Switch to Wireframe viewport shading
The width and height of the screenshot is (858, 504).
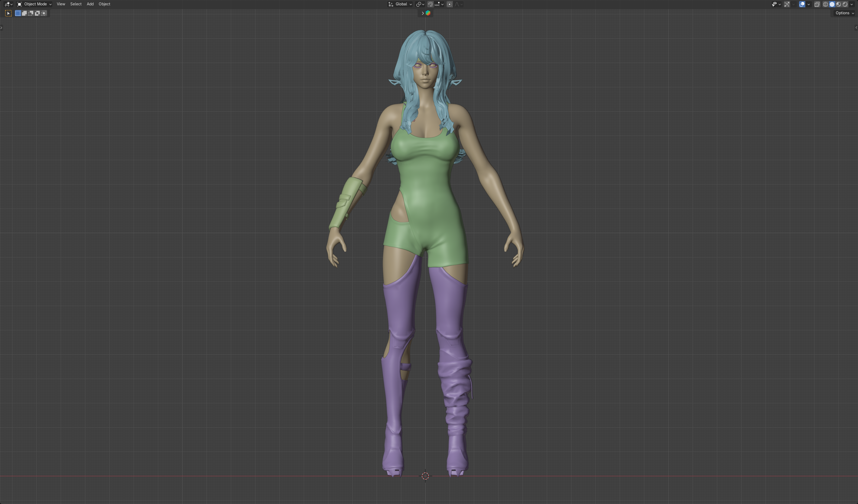[825, 4]
